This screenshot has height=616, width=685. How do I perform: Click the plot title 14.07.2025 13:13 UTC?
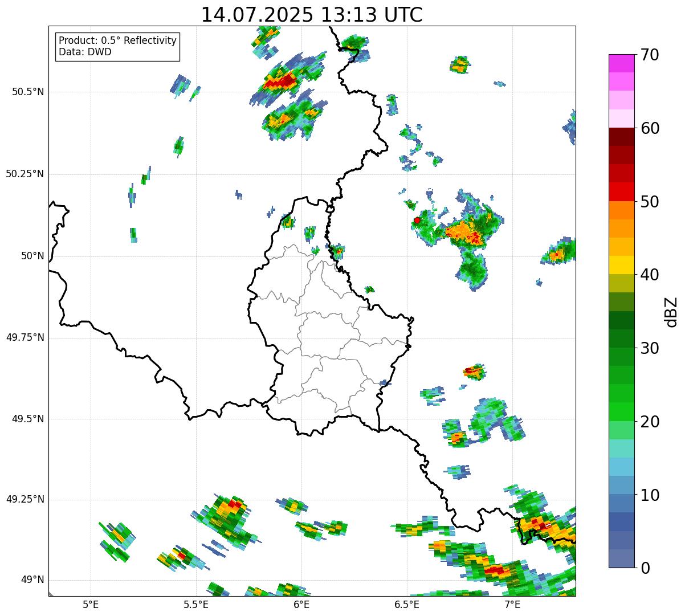[x=312, y=15]
